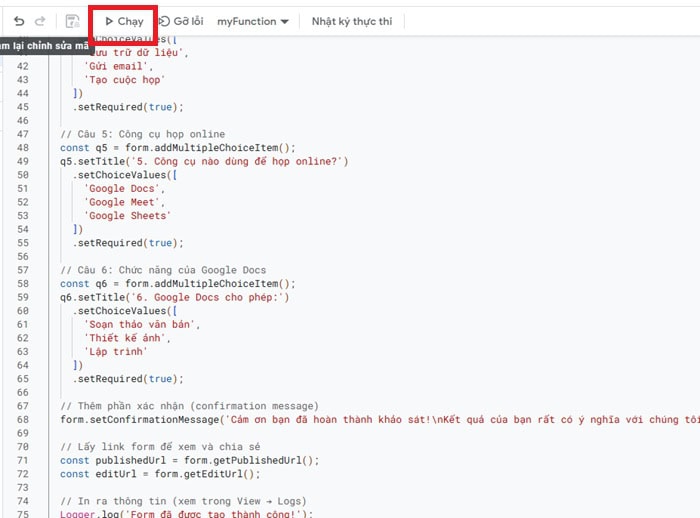
Task: Click the '// Câu 6' comment line
Action: point(163,270)
